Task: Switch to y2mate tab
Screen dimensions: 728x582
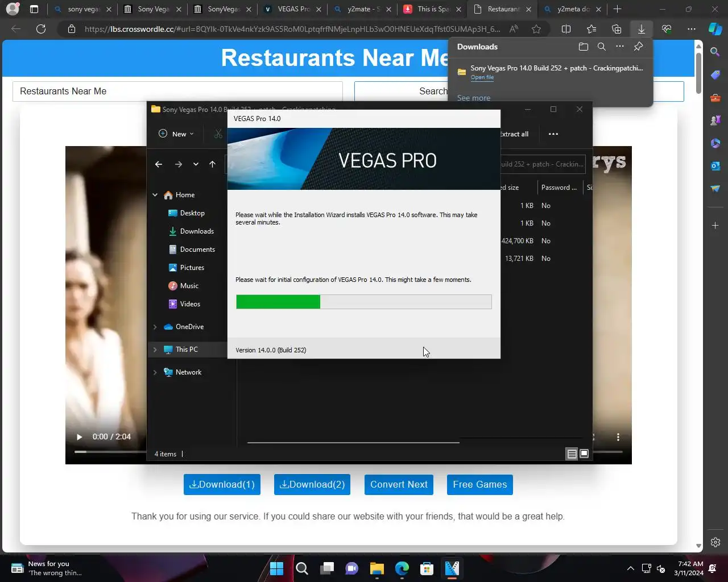Action: [363, 9]
